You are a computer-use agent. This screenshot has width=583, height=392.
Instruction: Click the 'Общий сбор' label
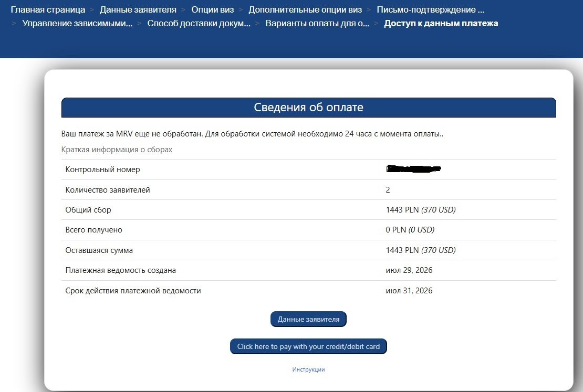(88, 210)
